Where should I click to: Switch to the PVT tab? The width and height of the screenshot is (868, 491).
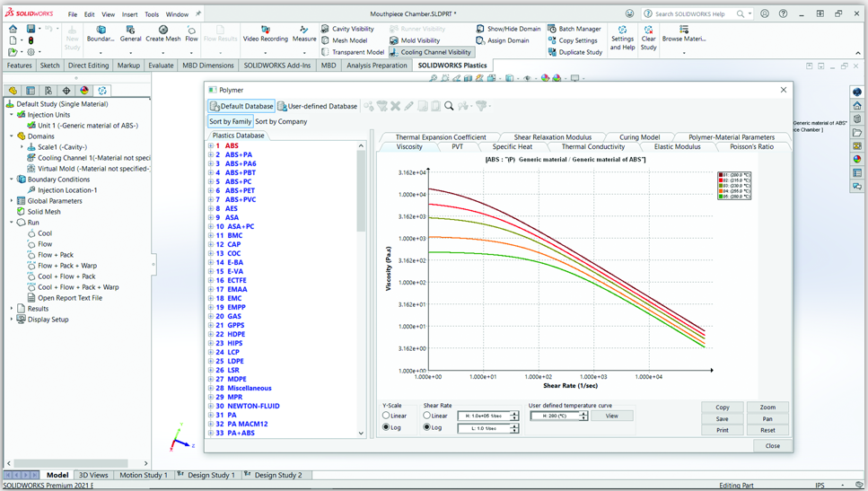457,146
